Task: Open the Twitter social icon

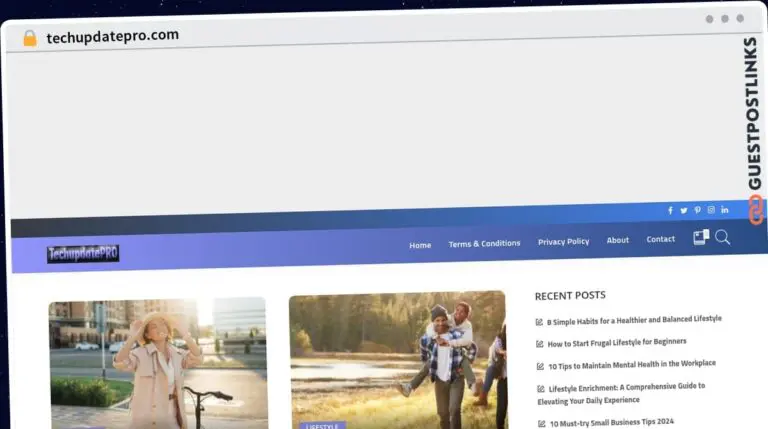Action: coord(684,211)
